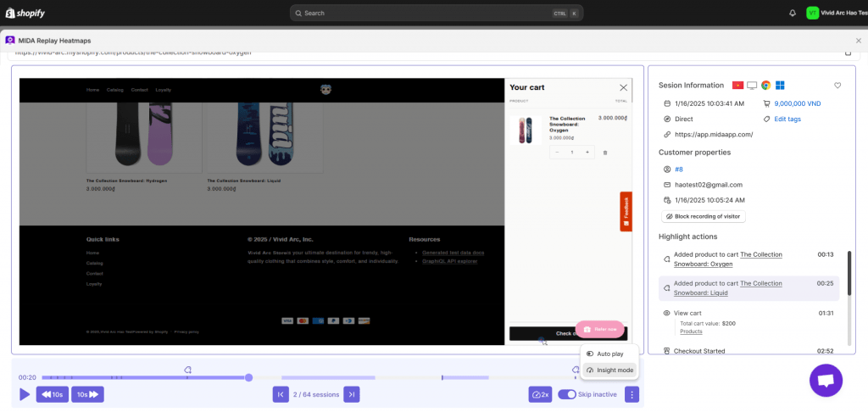868x412 pixels.
Task: Copy the page URL with the clipboard icon
Action: point(848,53)
